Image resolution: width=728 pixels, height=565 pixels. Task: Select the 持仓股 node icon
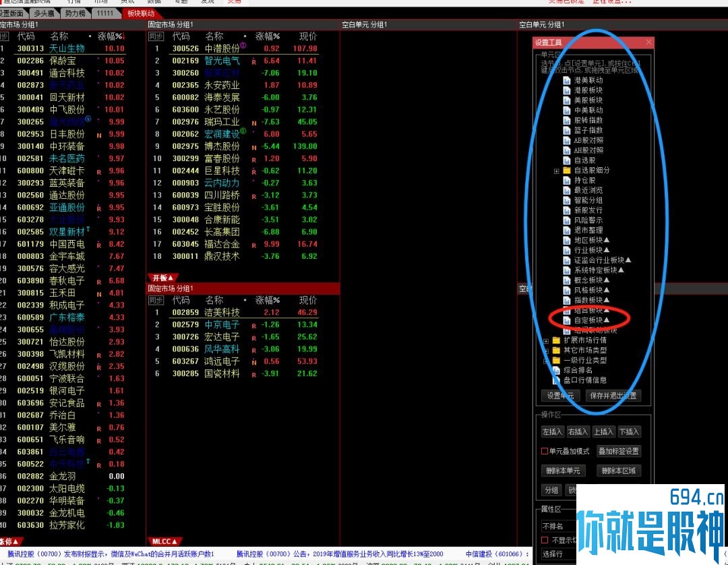tap(567, 180)
